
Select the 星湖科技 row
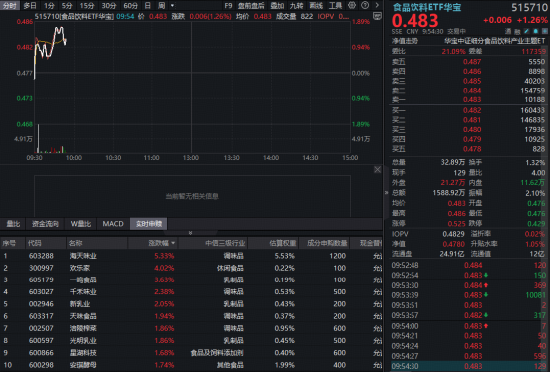pos(191,353)
